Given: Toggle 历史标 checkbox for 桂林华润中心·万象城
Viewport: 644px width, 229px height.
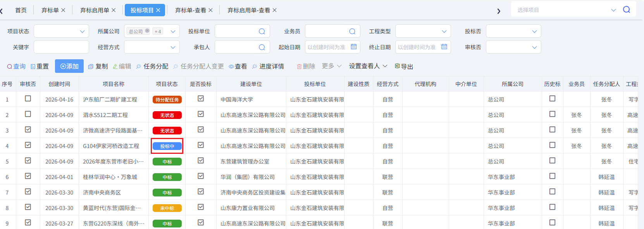Looking at the screenshot, I should [x=552, y=176].
